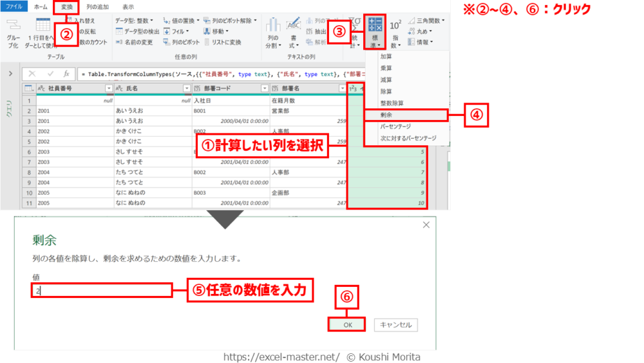The height and width of the screenshot is (363, 644).
Task: Open the 列の追加 tab
Action: [97, 7]
